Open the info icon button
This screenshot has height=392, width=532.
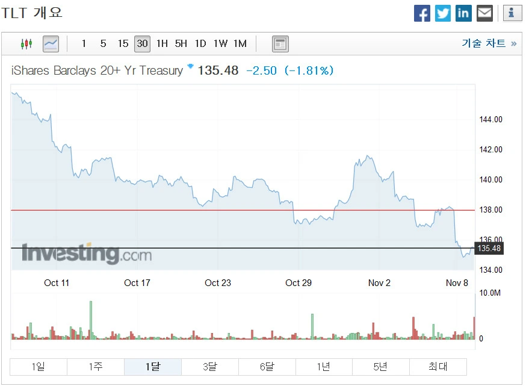pyautogui.click(x=512, y=13)
